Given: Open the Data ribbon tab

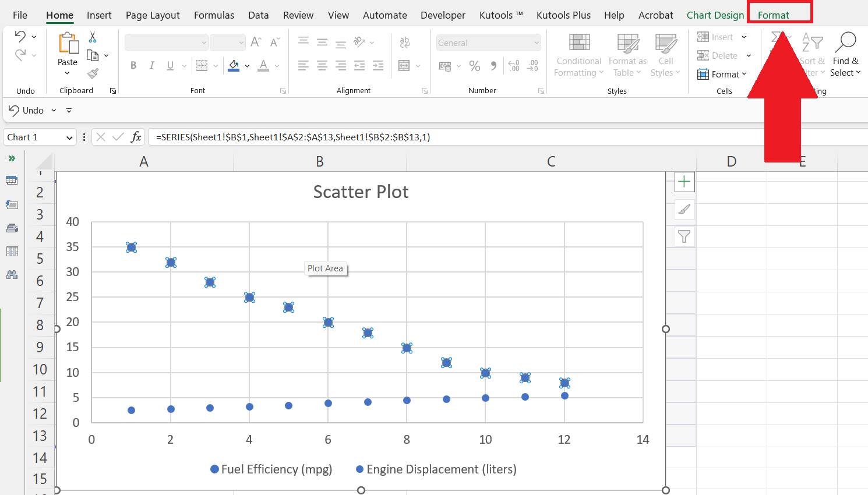Looking at the screenshot, I should pyautogui.click(x=258, y=15).
